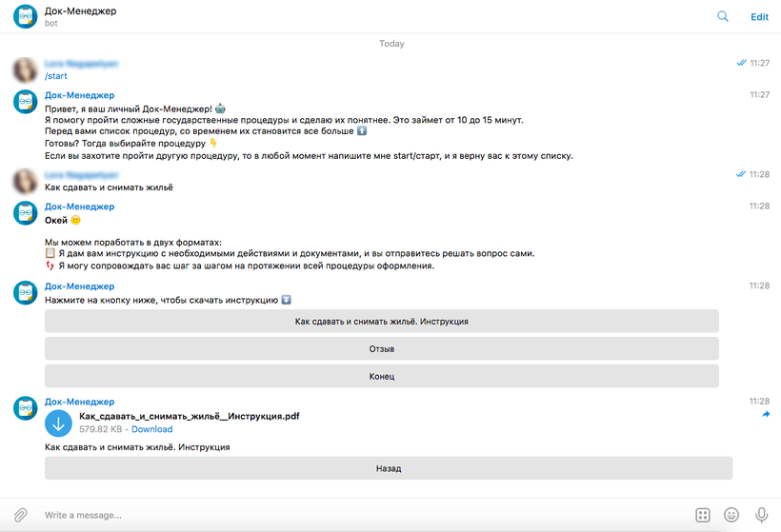Click Док-Менеджер sender name above 'Окей'
The height and width of the screenshot is (532, 781).
tap(80, 207)
